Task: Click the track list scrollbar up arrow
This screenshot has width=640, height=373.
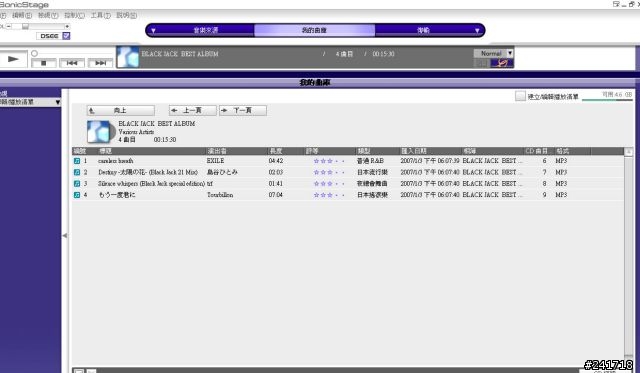Action: coord(629,152)
